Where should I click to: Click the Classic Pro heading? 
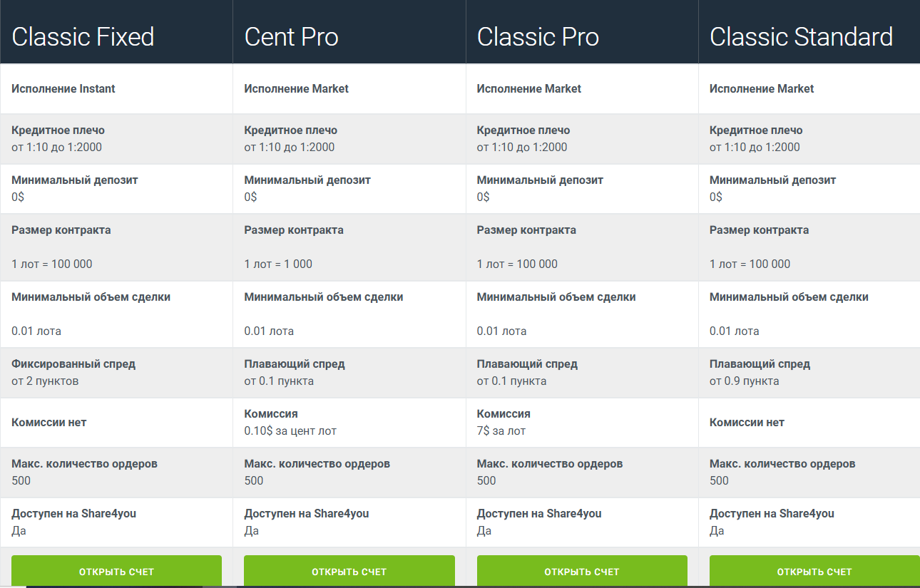538,36
